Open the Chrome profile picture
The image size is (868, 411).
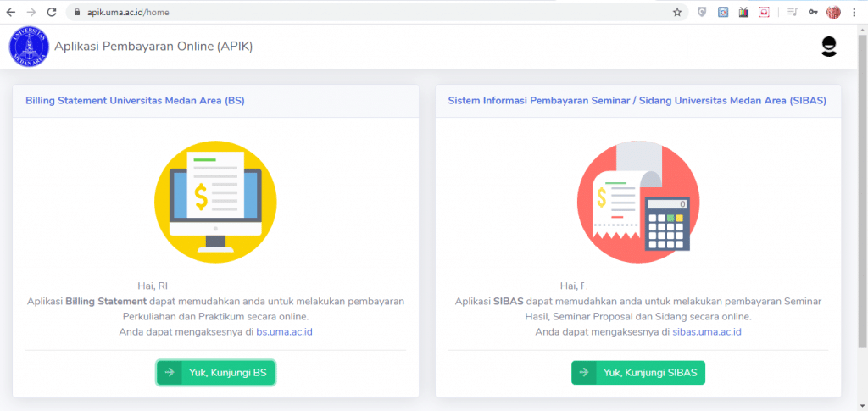tap(833, 12)
